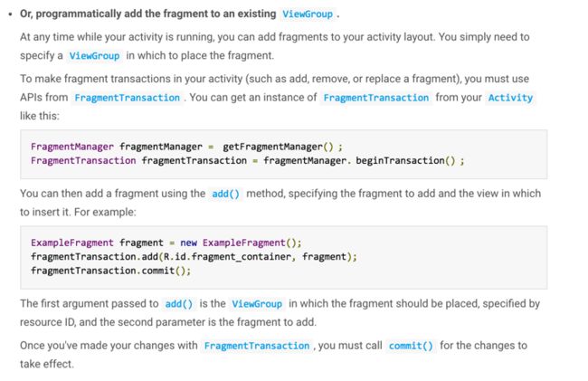Open FragmentTransaction link after 'changes with'
Viewport: 588px width, 381px height.
pyautogui.click(x=257, y=346)
